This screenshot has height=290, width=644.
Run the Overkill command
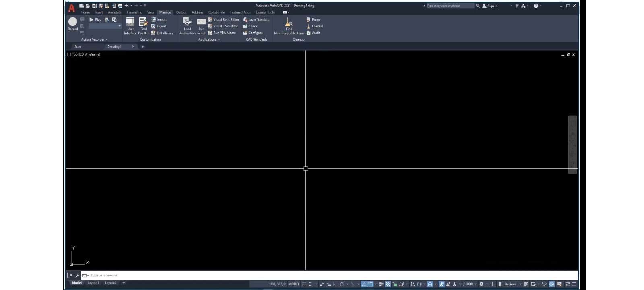click(x=315, y=26)
